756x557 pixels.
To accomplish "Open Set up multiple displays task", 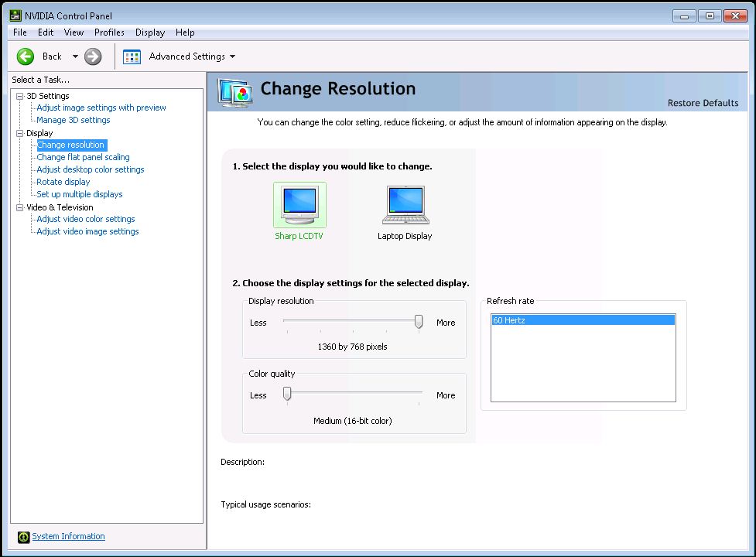I will [x=80, y=194].
